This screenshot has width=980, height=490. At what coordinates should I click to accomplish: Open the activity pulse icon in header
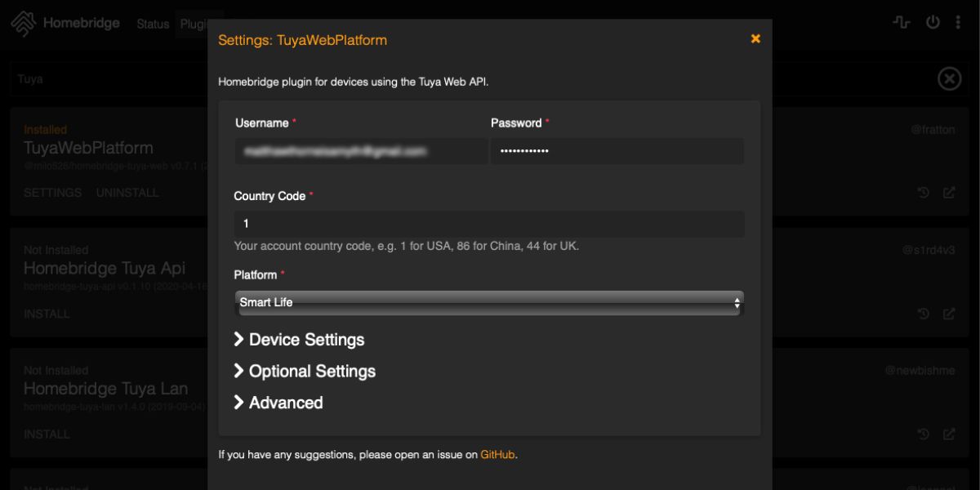click(x=902, y=23)
